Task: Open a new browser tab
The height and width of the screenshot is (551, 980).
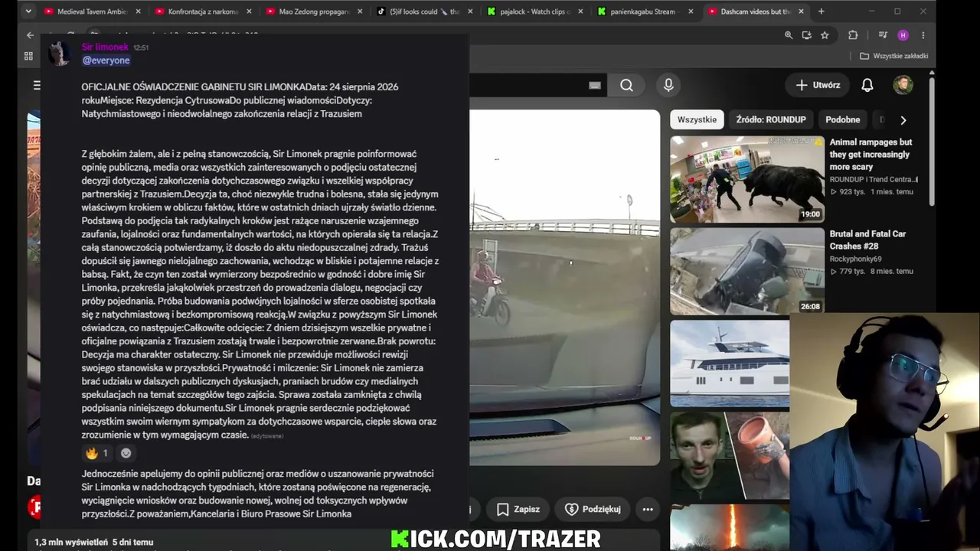Action: click(821, 11)
